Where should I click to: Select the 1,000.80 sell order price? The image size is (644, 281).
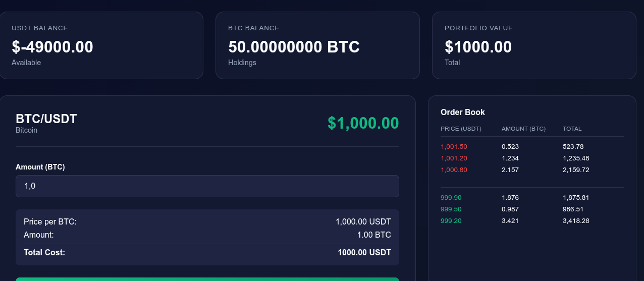pos(454,170)
